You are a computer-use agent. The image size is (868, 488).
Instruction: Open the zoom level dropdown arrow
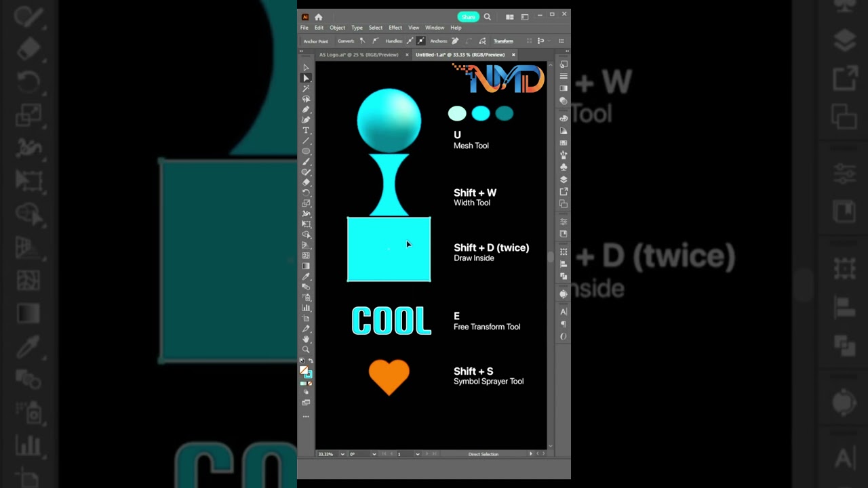click(342, 454)
